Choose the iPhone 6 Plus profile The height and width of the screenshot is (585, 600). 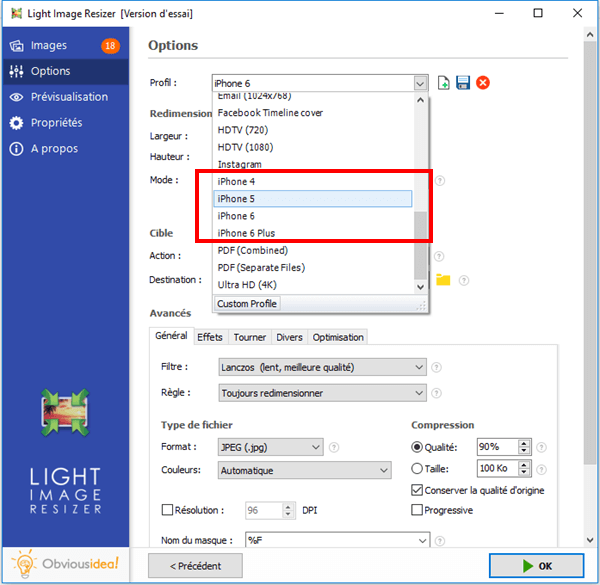coord(313,233)
